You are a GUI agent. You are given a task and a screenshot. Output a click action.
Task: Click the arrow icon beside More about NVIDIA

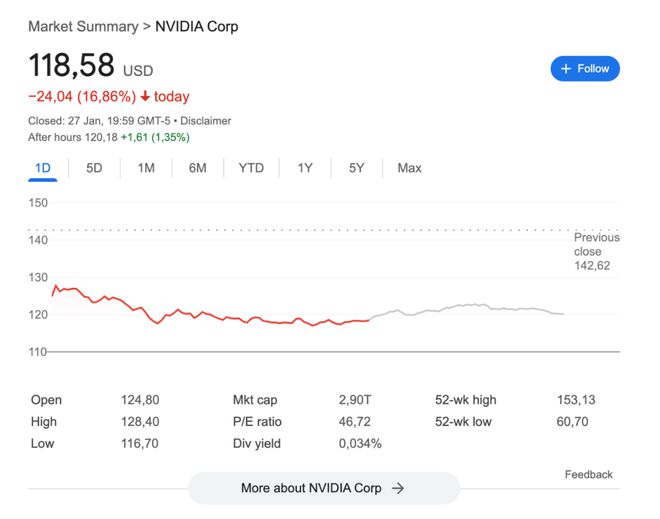(398, 488)
